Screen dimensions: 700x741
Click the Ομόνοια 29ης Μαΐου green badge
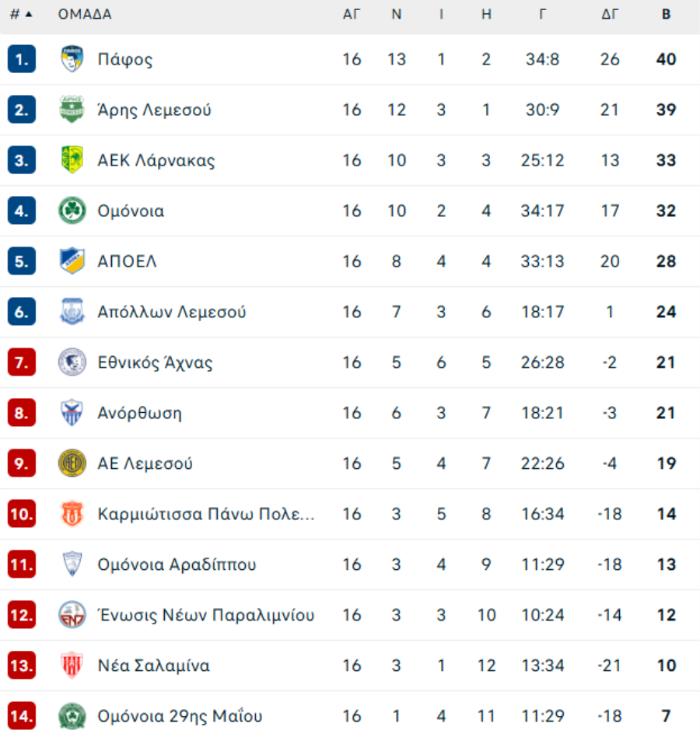[72, 716]
